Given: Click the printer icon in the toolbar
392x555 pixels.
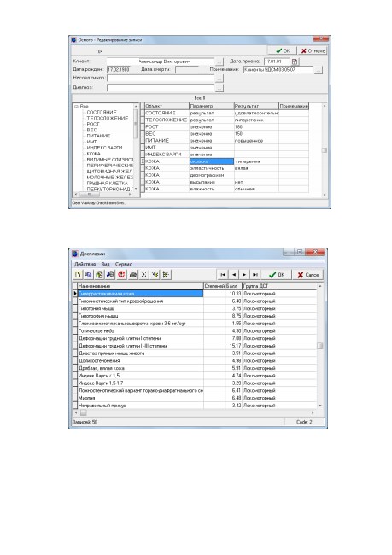Looking at the screenshot, I should (133, 274).
